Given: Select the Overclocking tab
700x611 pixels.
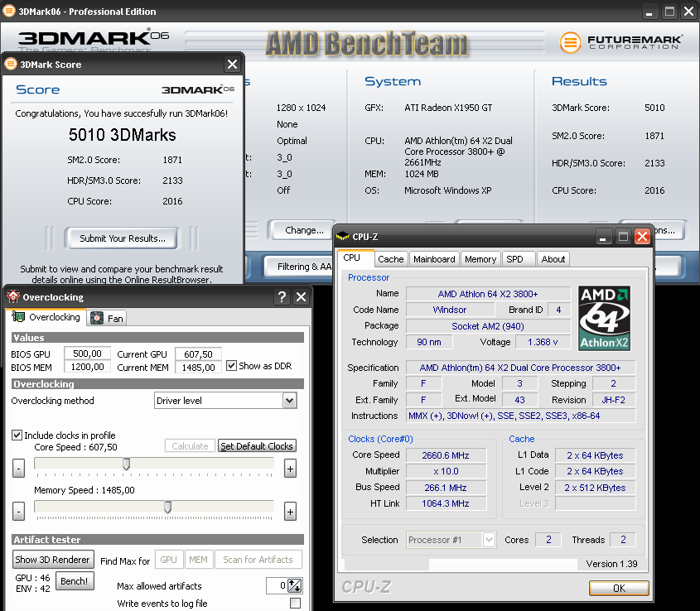Looking at the screenshot, I should pos(46,317).
